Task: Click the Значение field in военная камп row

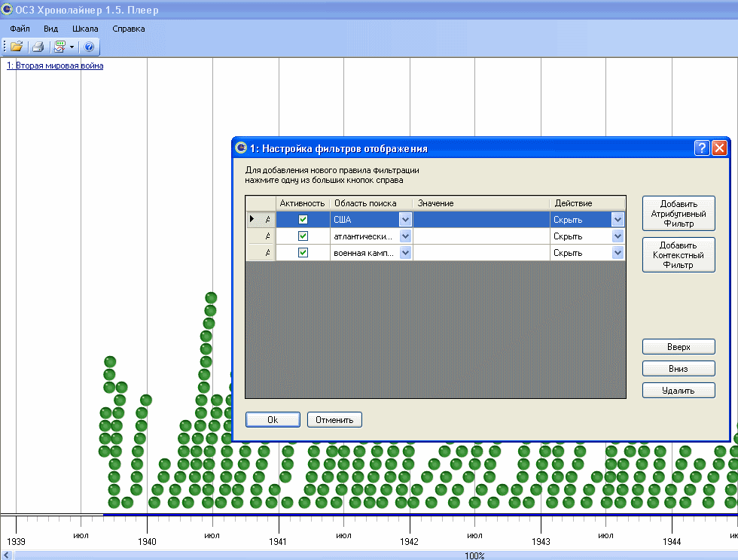Action: coord(481,253)
